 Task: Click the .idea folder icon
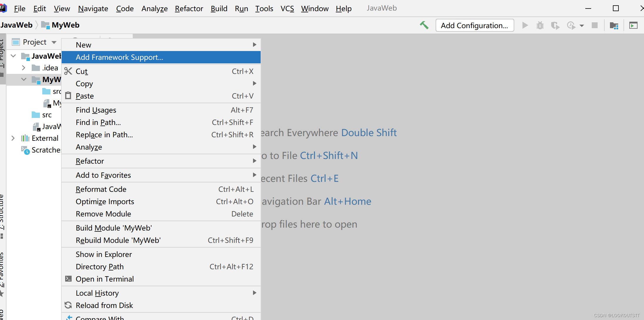coord(36,68)
